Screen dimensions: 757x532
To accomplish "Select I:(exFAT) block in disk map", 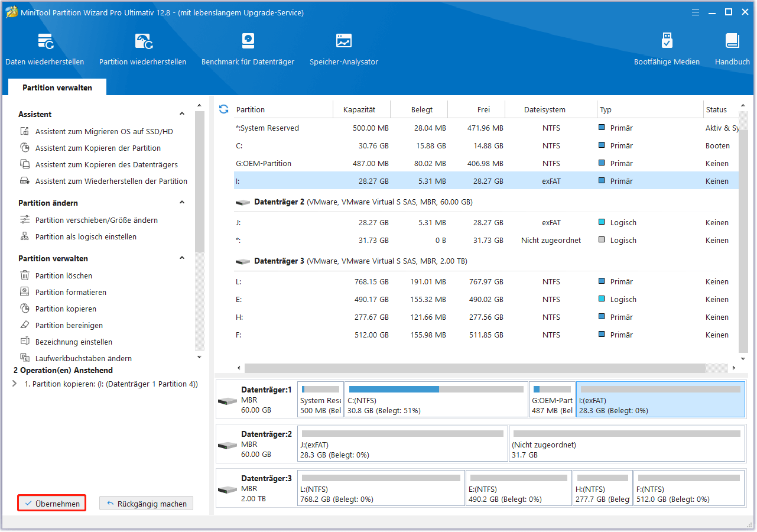I will pyautogui.click(x=661, y=400).
